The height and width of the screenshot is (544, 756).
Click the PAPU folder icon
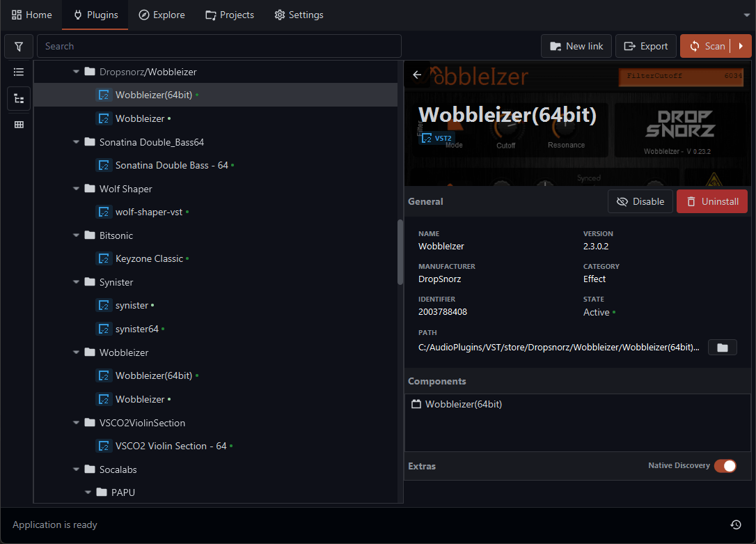pos(101,492)
